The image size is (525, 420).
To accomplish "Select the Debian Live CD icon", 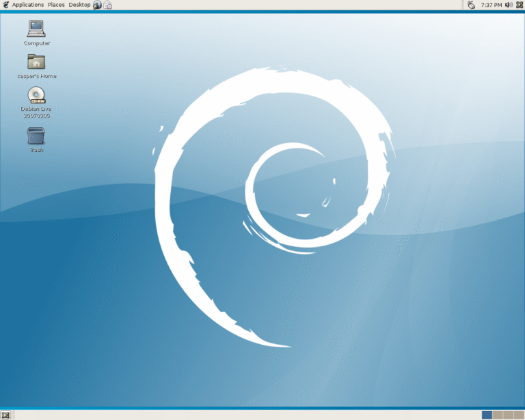I will (x=36, y=95).
